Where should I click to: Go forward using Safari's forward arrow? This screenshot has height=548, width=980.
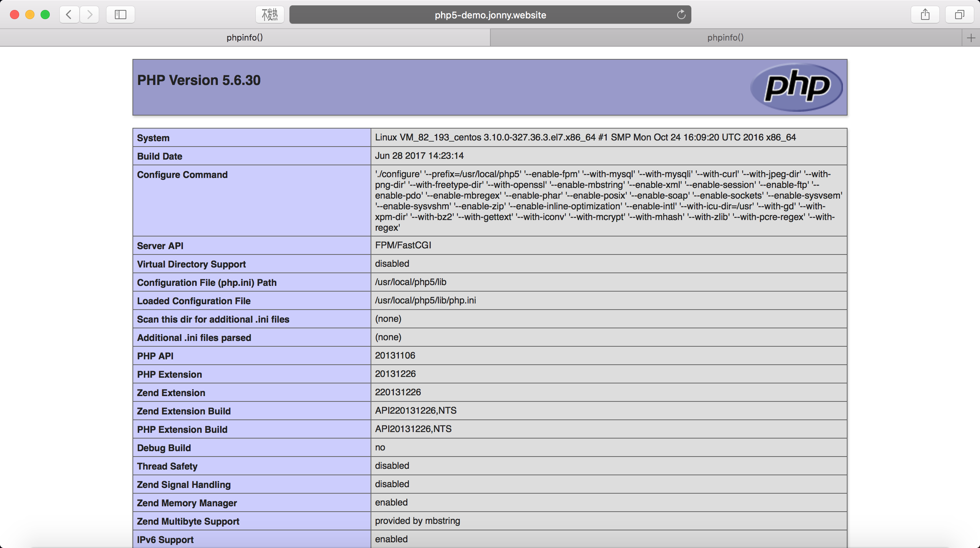click(90, 15)
